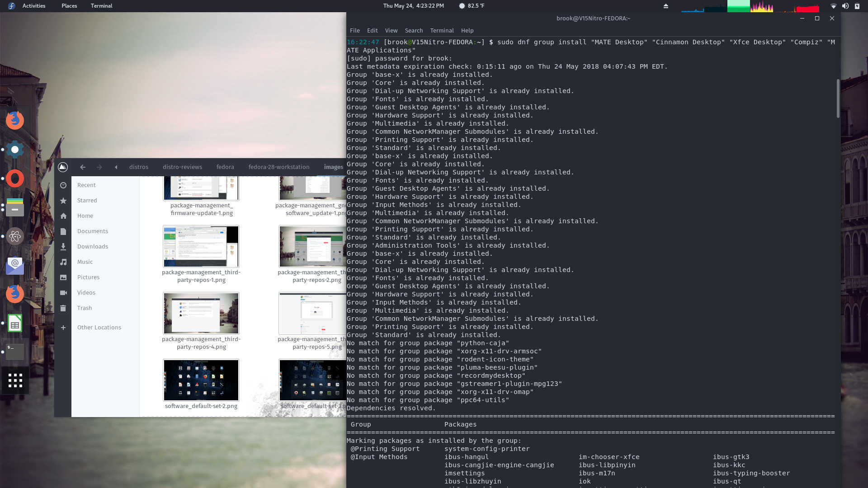Open Pictures in the file manager sidebar
Image resolution: width=868 pixels, height=488 pixels.
pos(88,277)
